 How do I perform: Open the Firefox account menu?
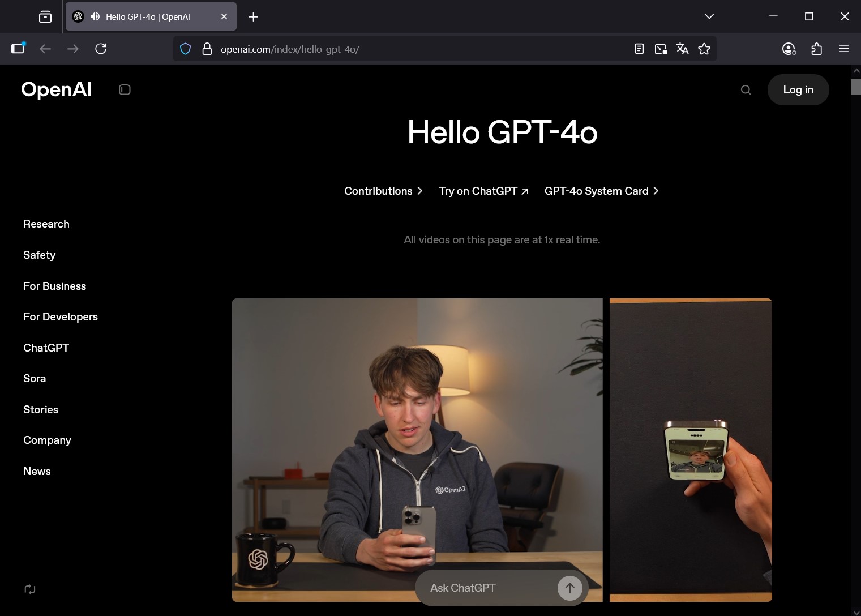pos(789,49)
